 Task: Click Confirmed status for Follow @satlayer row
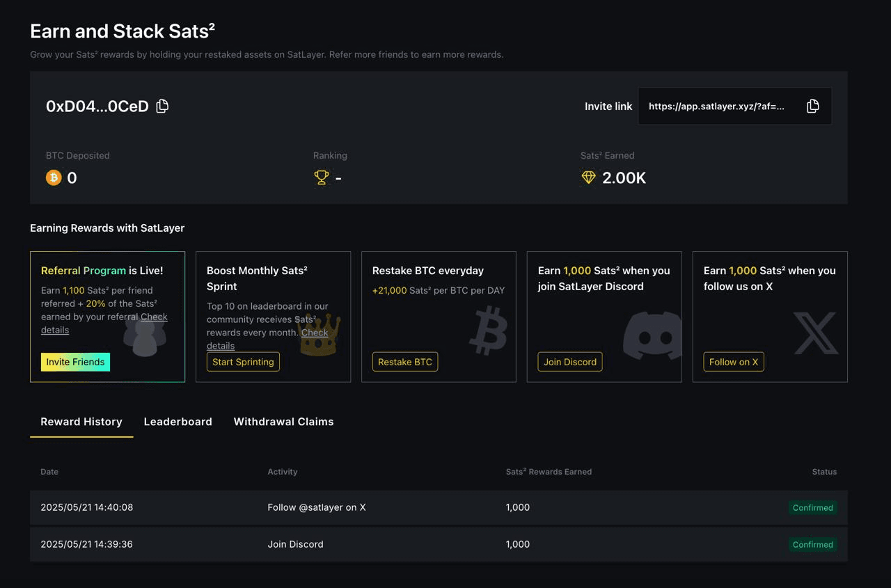[x=813, y=508]
